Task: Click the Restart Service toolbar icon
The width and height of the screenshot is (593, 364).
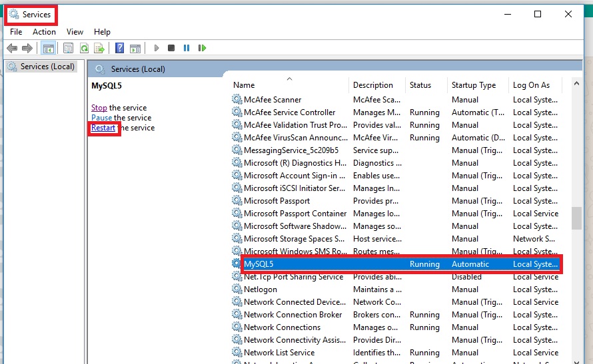Action: pos(202,48)
